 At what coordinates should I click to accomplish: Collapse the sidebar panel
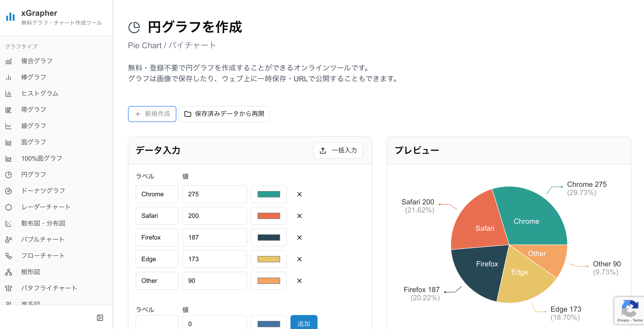coord(100,318)
